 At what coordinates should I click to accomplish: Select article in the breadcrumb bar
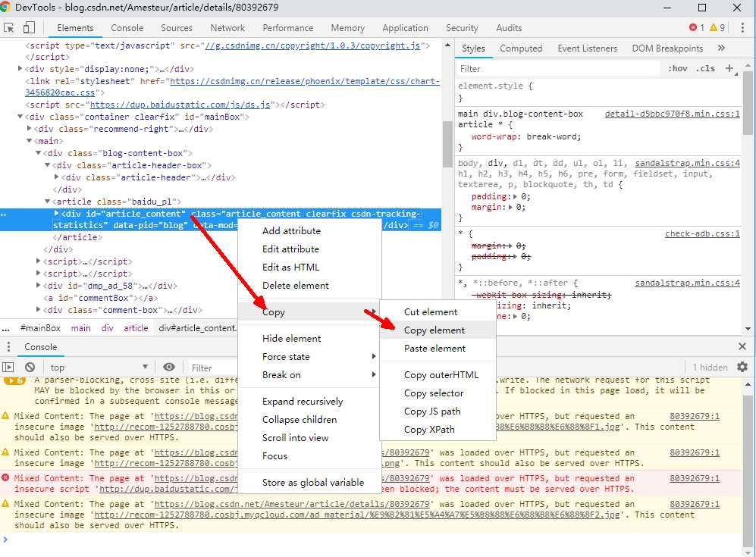136,328
